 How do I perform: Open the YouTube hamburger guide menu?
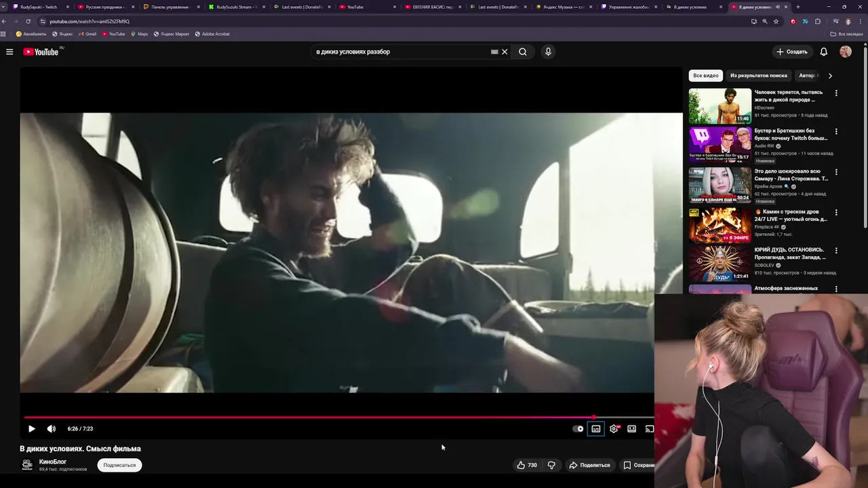click(x=9, y=52)
